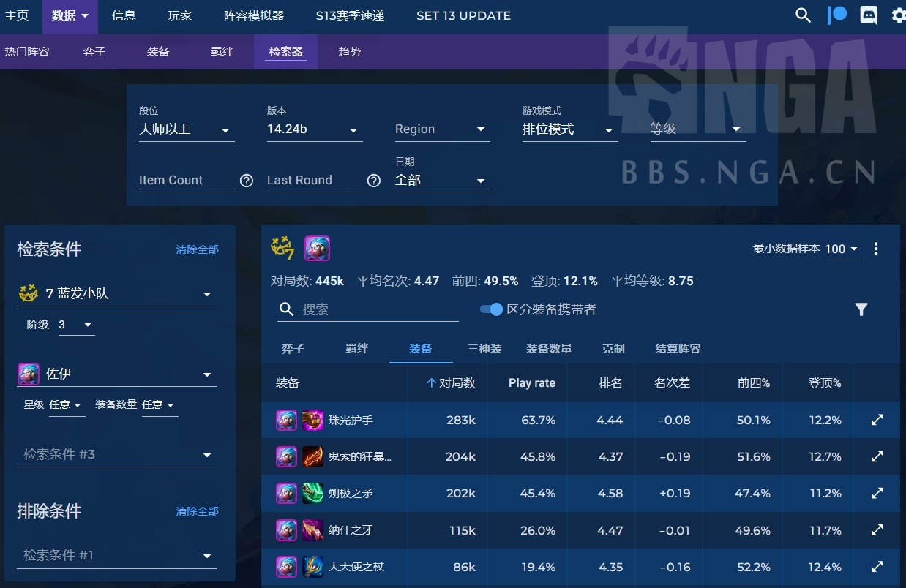Open the 等级 dropdown
The image size is (906, 588).
pyautogui.click(x=698, y=129)
